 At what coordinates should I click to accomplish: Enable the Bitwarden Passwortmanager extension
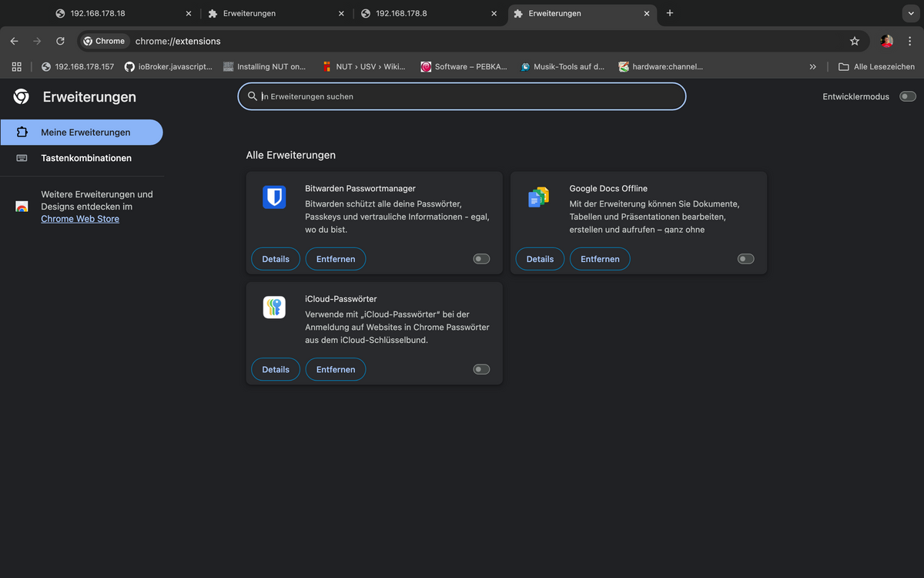click(x=481, y=259)
